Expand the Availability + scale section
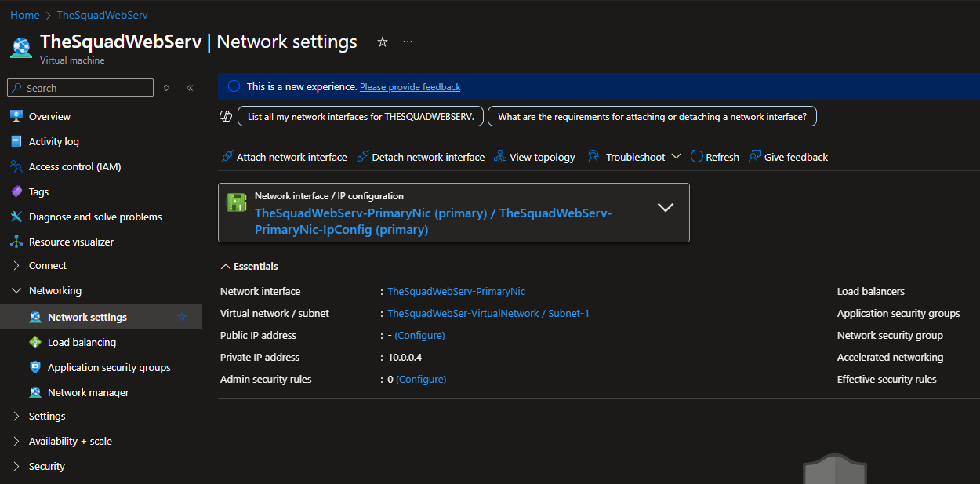Viewport: 980px width, 484px height. pos(16,442)
